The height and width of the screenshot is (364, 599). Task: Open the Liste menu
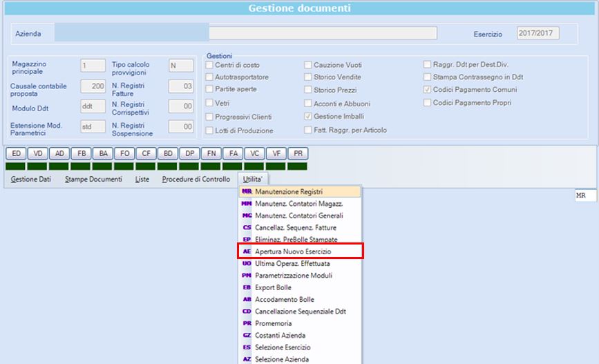coord(142,179)
